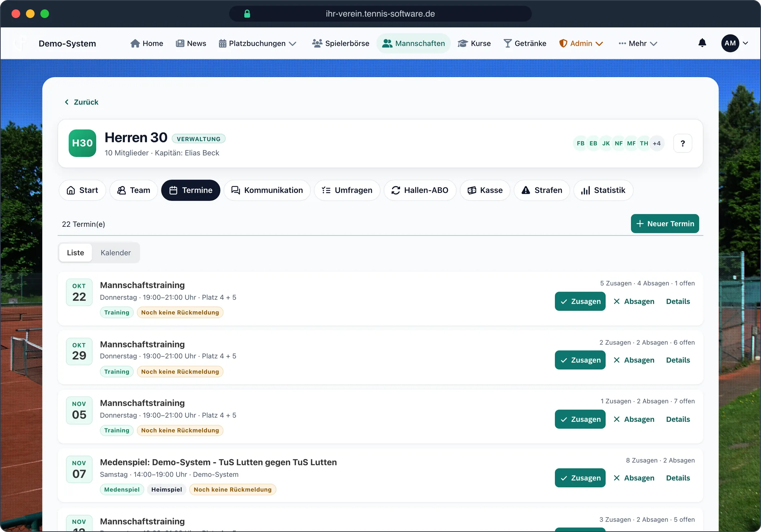Click the FB member avatar
This screenshot has height=532, width=761.
point(580,143)
